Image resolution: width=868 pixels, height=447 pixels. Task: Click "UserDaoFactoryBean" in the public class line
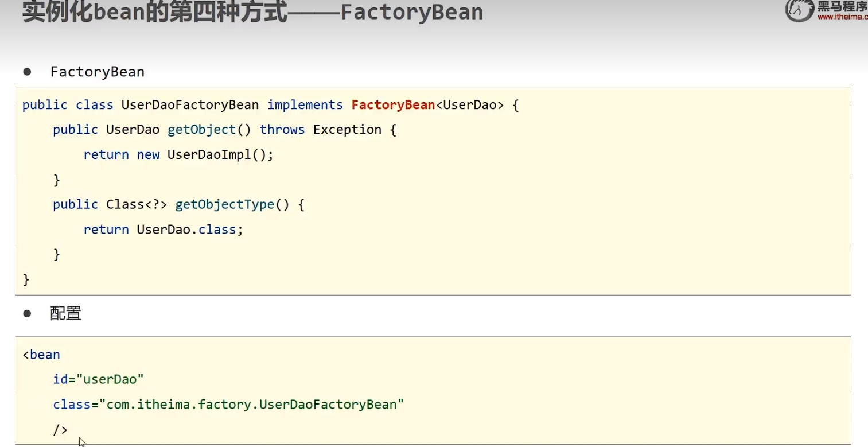[x=190, y=106]
